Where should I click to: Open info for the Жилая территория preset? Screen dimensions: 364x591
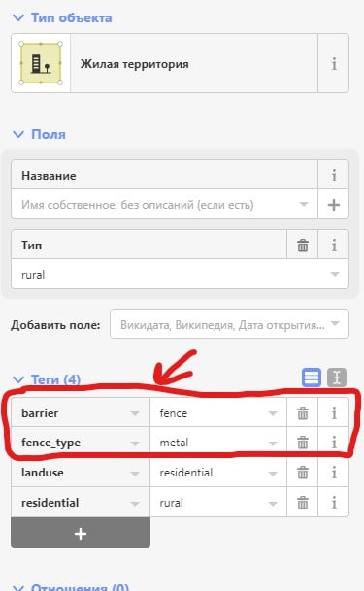[334, 63]
